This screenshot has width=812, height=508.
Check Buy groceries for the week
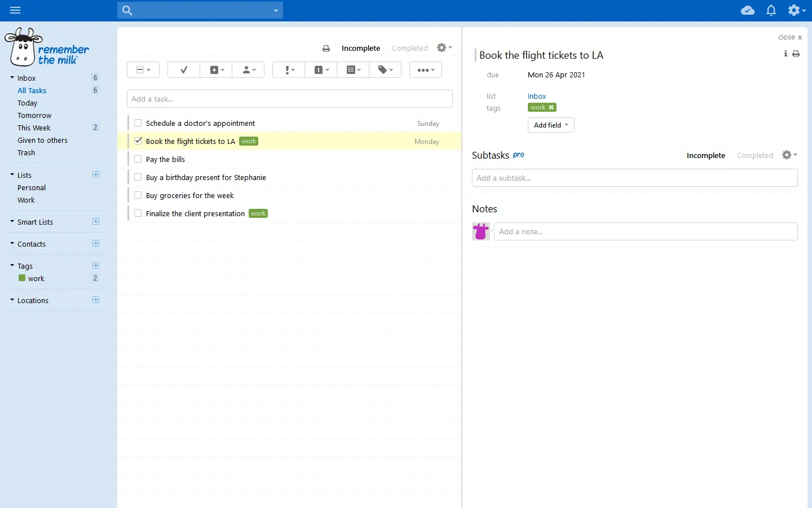click(x=138, y=195)
